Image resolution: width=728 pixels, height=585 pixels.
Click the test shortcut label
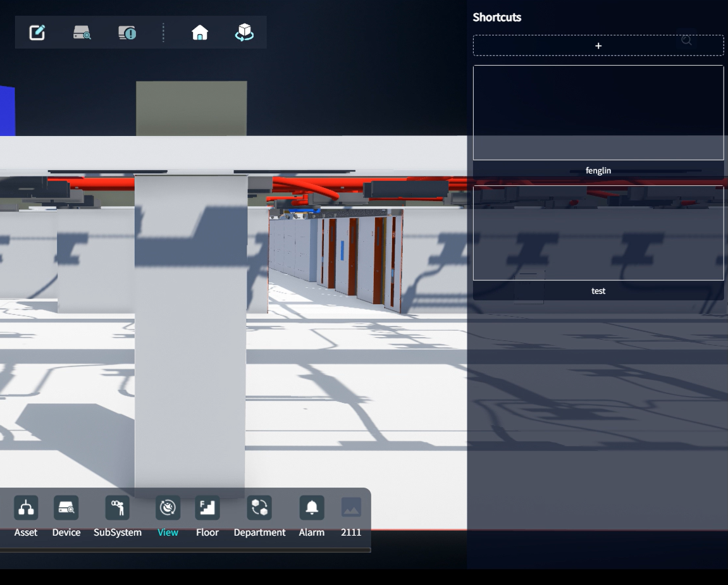pyautogui.click(x=598, y=291)
